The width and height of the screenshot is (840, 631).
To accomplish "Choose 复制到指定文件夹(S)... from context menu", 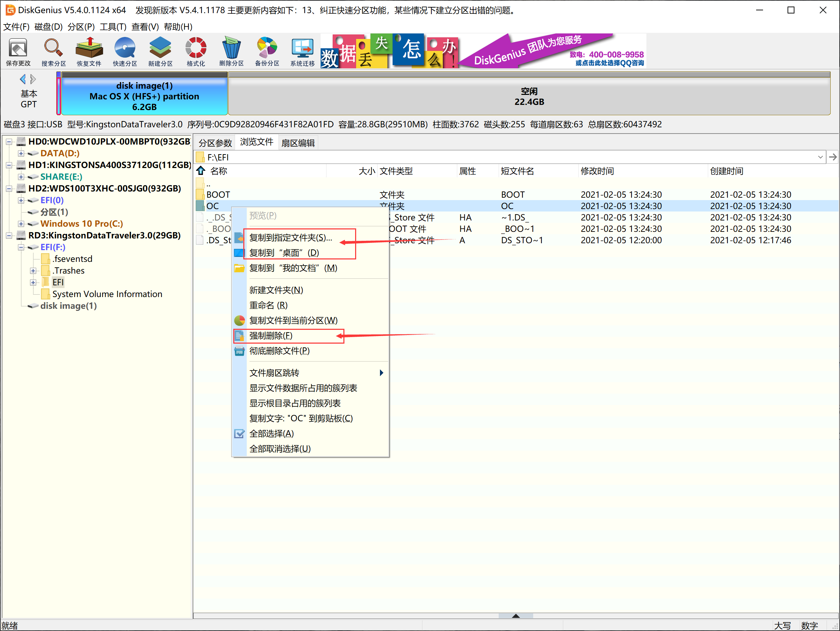I will click(311, 238).
